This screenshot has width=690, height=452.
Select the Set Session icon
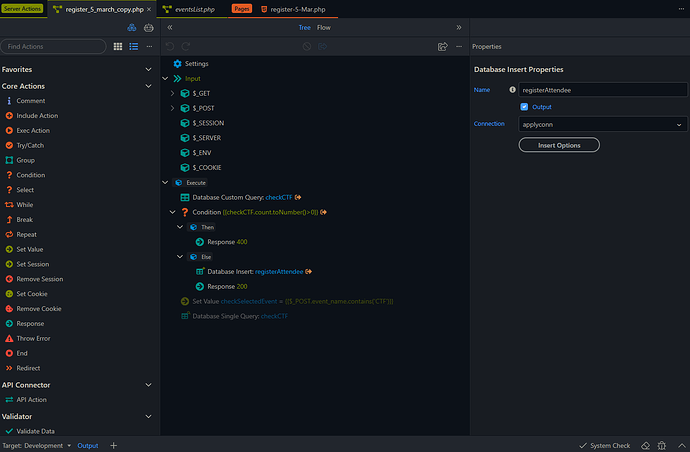[9, 264]
